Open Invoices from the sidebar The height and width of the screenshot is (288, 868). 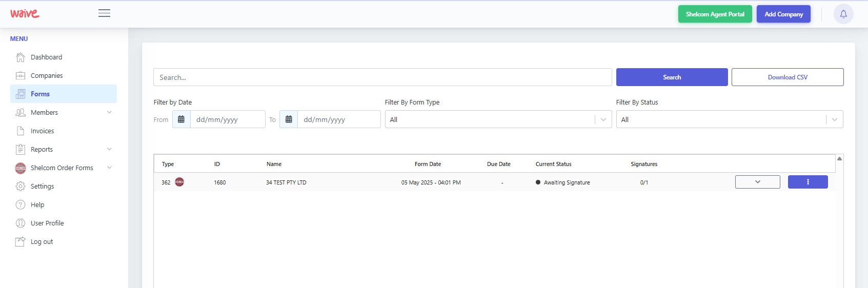point(42,131)
